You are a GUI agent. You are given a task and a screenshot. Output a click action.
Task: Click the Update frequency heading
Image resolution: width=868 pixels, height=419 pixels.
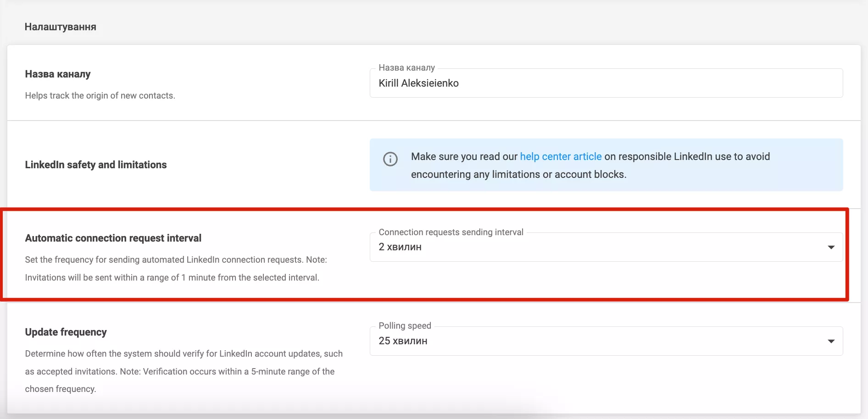pos(66,332)
